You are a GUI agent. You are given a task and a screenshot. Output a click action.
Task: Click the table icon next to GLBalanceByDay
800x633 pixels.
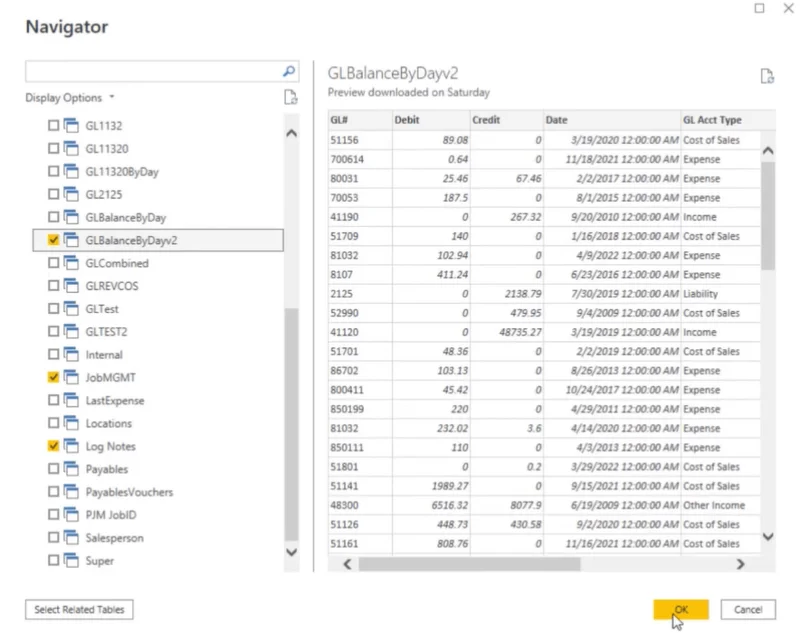pyautogui.click(x=71, y=217)
